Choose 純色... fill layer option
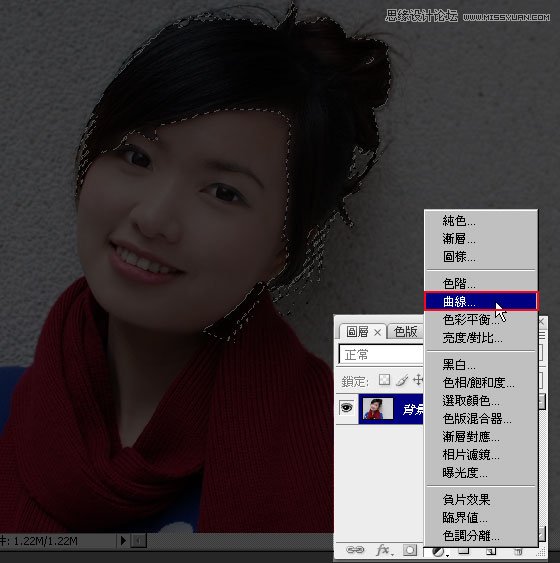560x563 pixels. [481, 221]
